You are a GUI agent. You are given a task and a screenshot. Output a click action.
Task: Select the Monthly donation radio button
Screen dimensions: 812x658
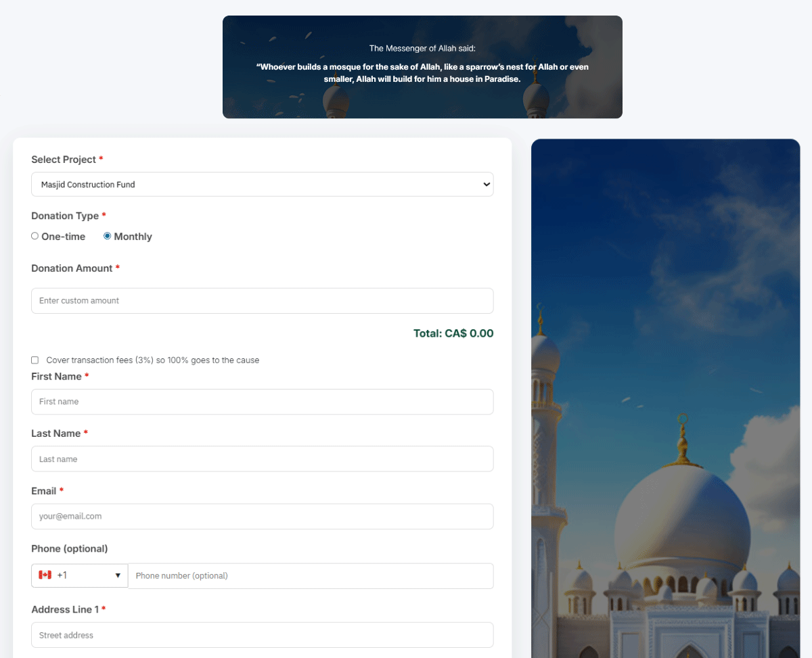coord(107,236)
